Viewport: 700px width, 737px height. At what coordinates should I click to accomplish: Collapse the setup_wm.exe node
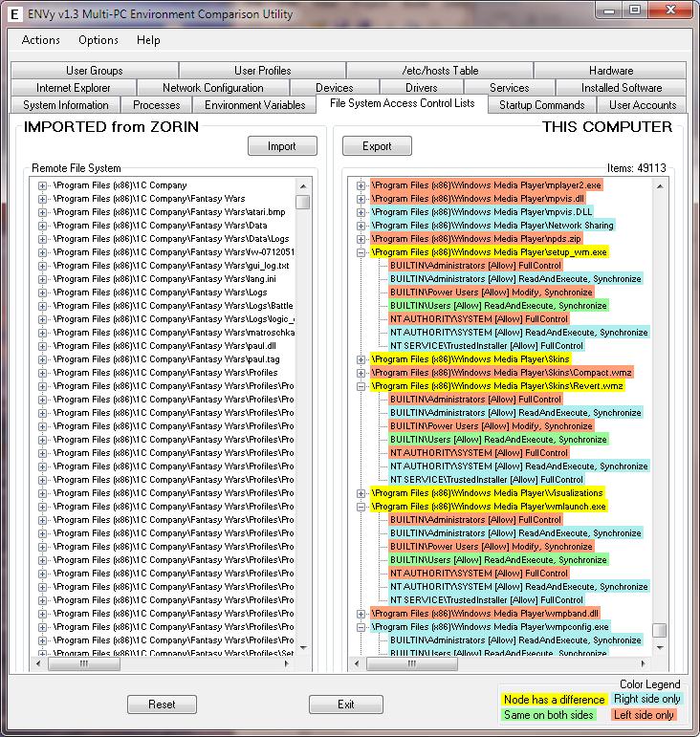[x=361, y=252]
